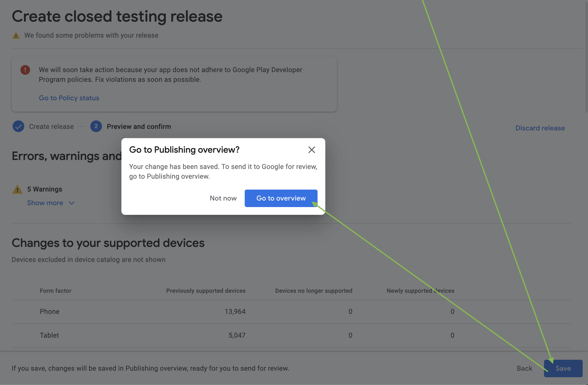Choose Not now in the dialog
This screenshot has height=385, width=588.
click(223, 198)
